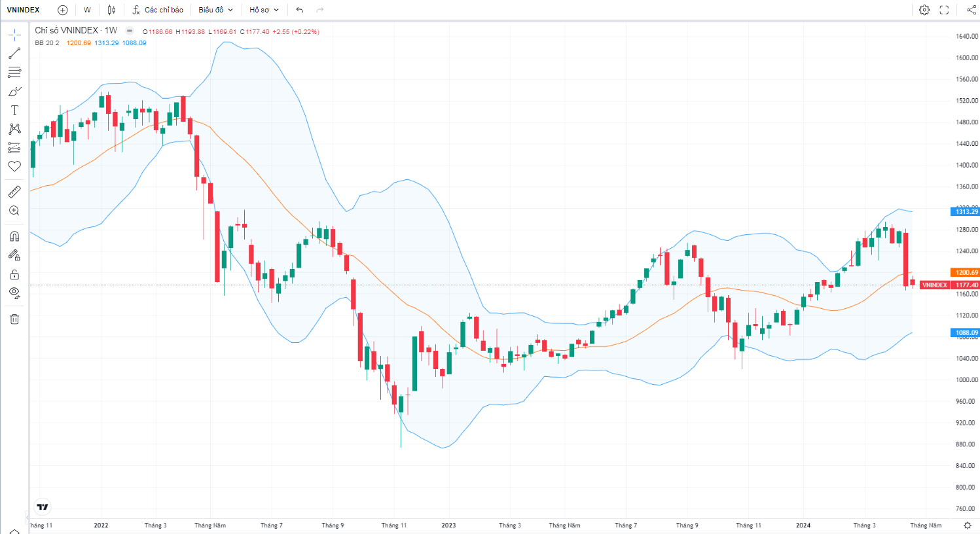Viewport: 980px width, 534px height.
Task: Open the chart patterns tool
Action: (x=14, y=129)
